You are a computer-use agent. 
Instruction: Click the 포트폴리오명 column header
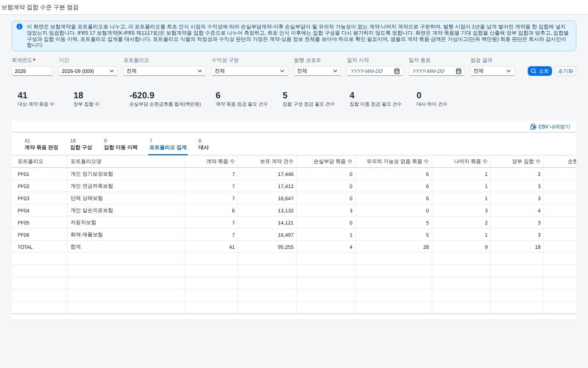[126, 162]
